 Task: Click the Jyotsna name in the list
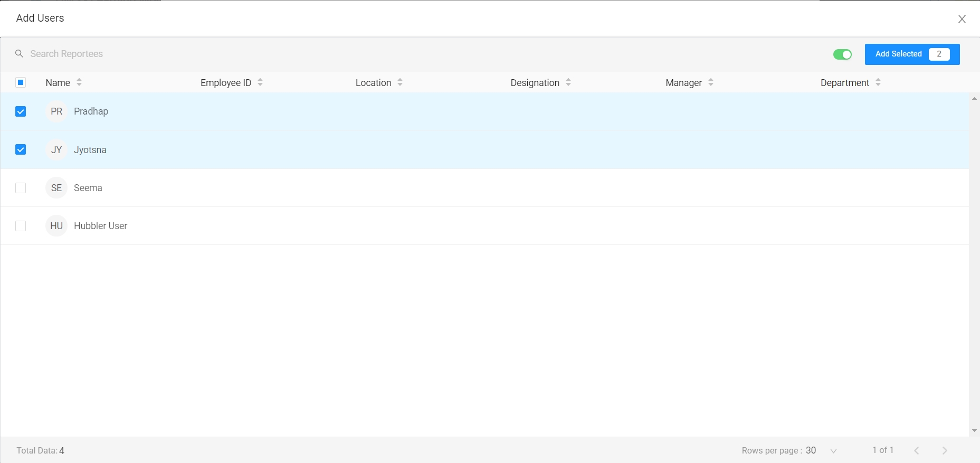pyautogui.click(x=90, y=150)
